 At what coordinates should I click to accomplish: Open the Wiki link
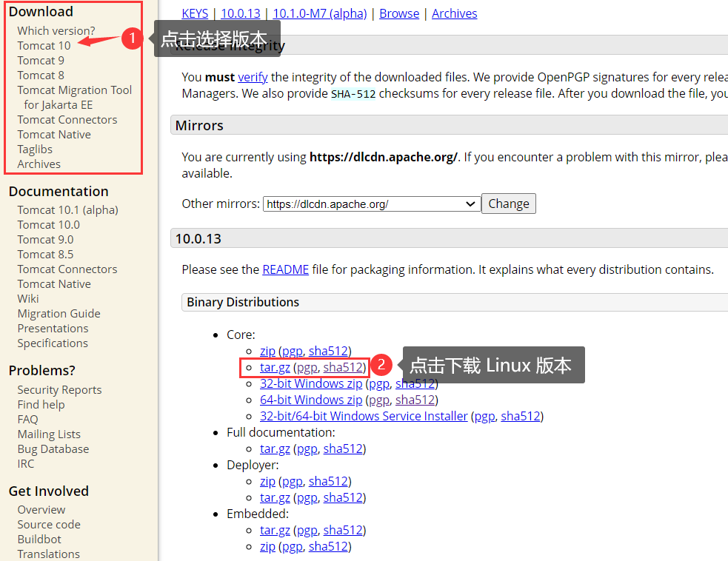click(x=28, y=299)
